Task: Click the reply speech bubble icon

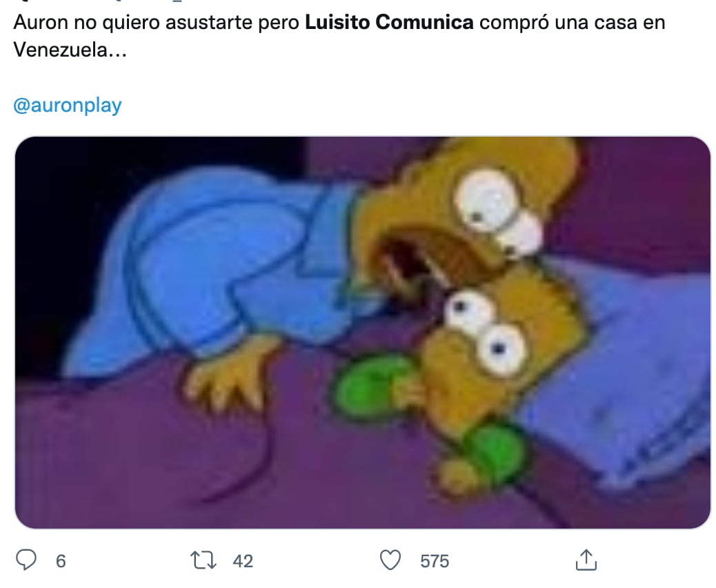Action: tap(26, 560)
